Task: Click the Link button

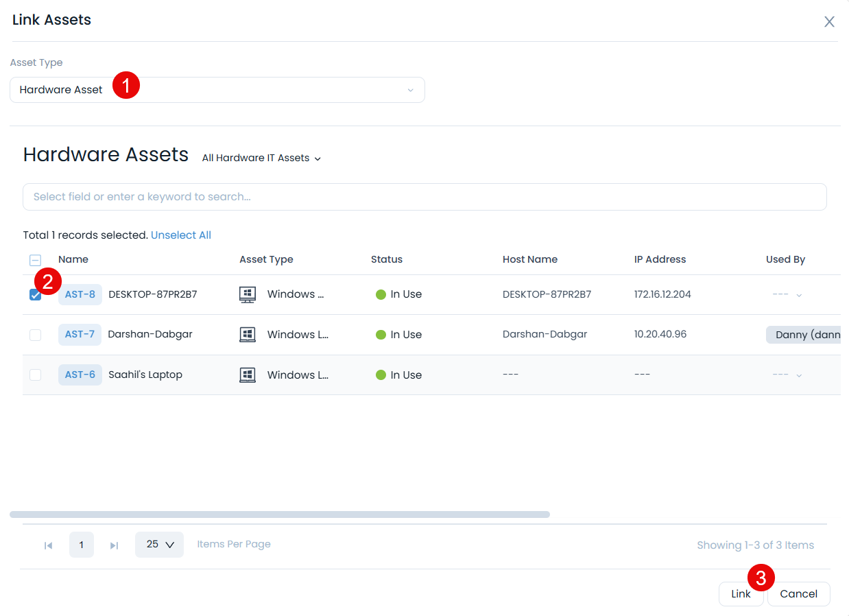Action: 740,594
